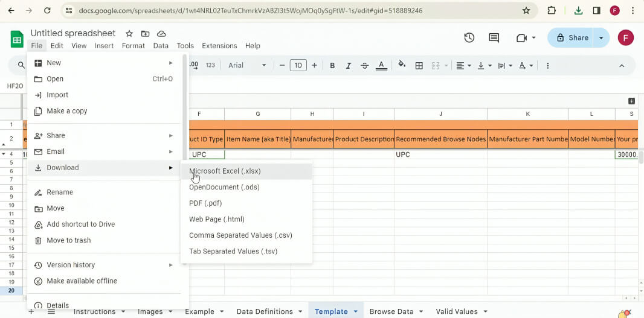Switch to the Instructions sheet tab
Viewport: 644px width, 318px height.
tap(94, 311)
